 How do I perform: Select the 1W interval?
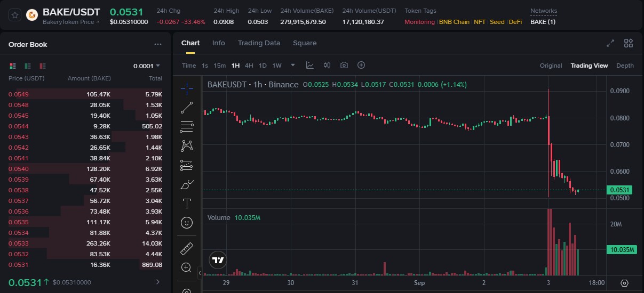click(x=277, y=66)
